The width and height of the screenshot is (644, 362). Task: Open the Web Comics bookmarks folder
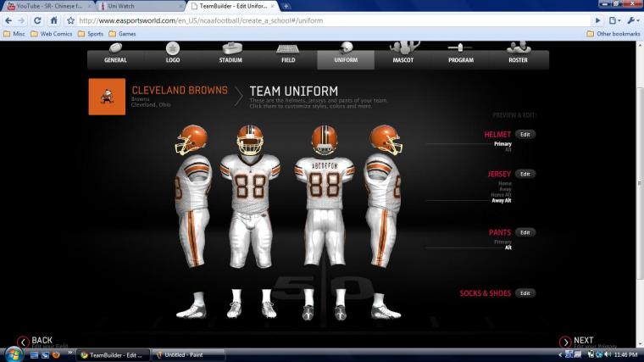pos(52,34)
